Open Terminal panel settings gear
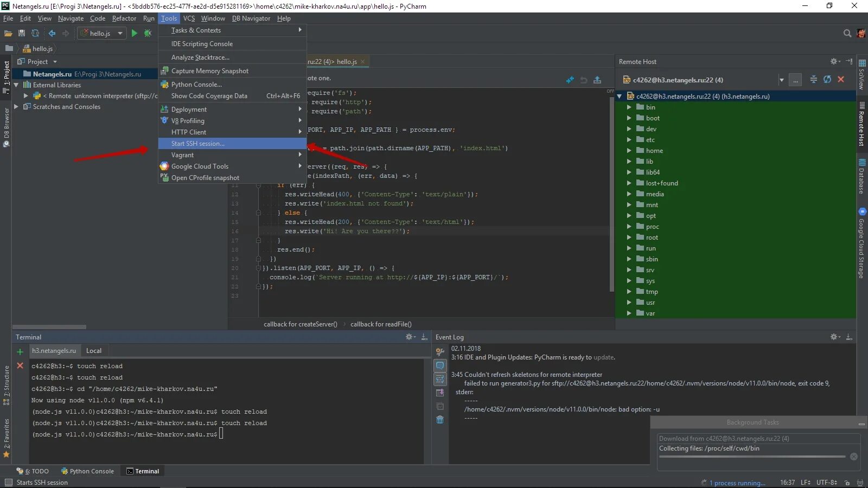 (410, 337)
